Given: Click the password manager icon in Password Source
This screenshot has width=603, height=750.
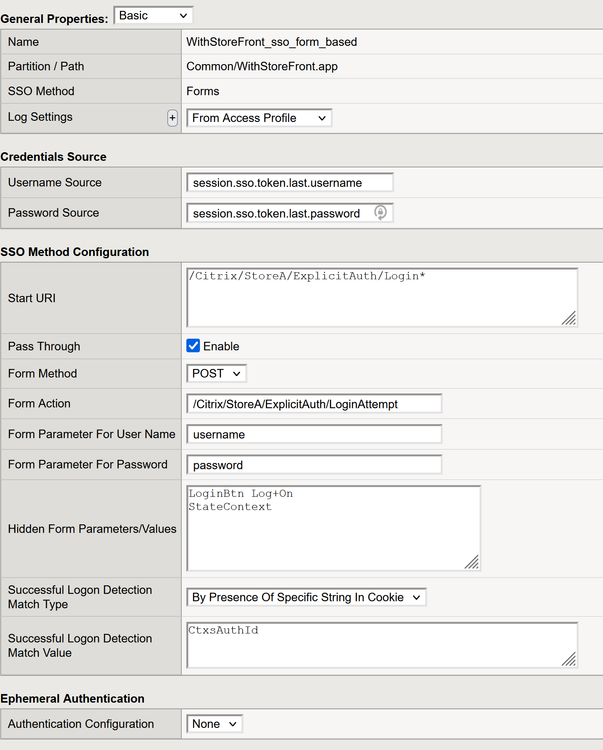Looking at the screenshot, I should (380, 213).
